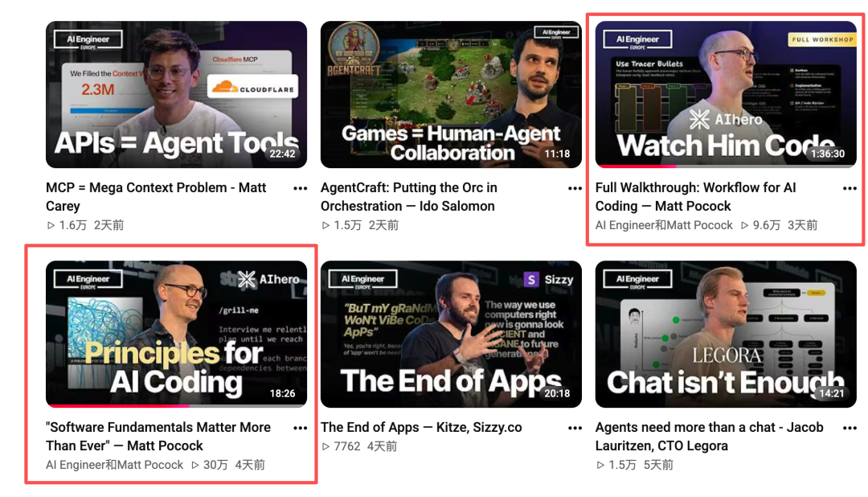868x497 pixels.
Task: Click the FULL WORKSHOP label on thumbnail
Action: click(x=822, y=39)
